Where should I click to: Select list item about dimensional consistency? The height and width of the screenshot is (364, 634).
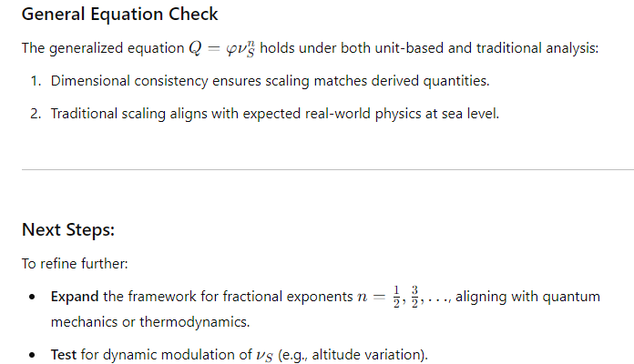[x=270, y=81]
